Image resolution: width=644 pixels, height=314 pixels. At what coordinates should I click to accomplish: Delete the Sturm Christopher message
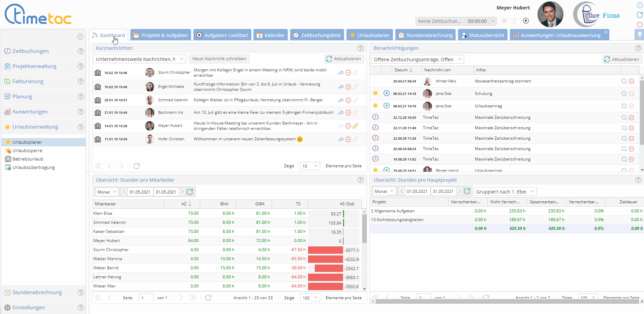(348, 73)
